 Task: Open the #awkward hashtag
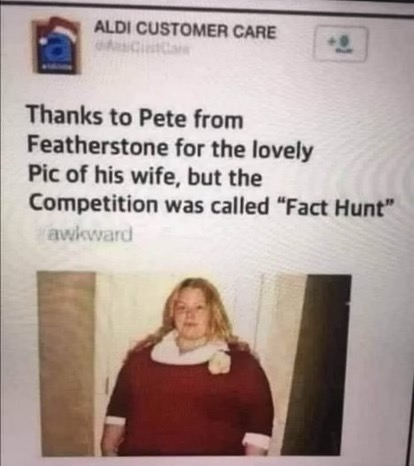point(84,230)
